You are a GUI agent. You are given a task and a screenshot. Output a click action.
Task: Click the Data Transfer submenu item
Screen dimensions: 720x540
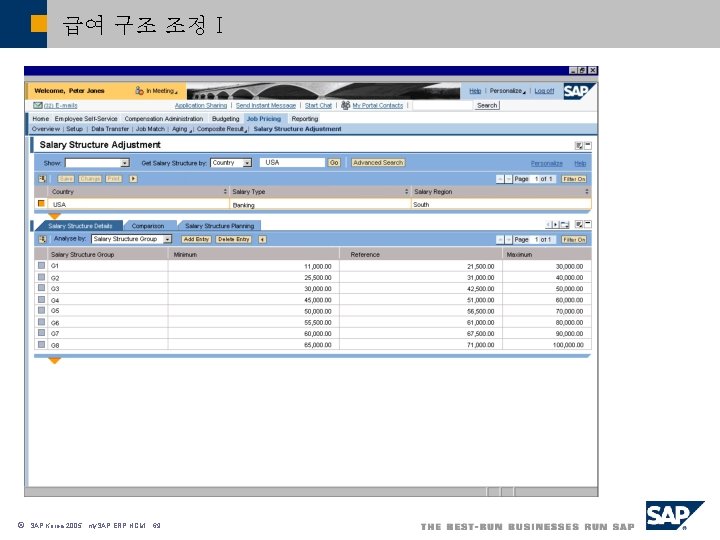(x=110, y=129)
